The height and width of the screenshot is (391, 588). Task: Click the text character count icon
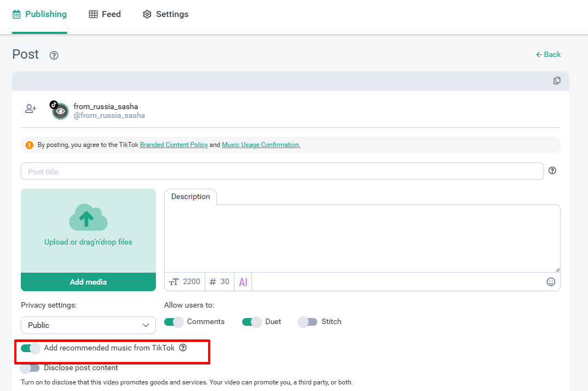click(x=174, y=282)
